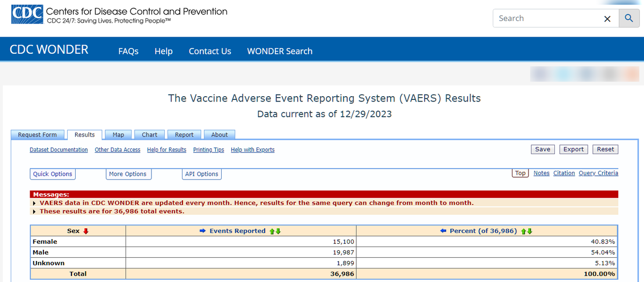Sort Percent ascending with green up arrow
The image size is (644, 282).
point(523,231)
